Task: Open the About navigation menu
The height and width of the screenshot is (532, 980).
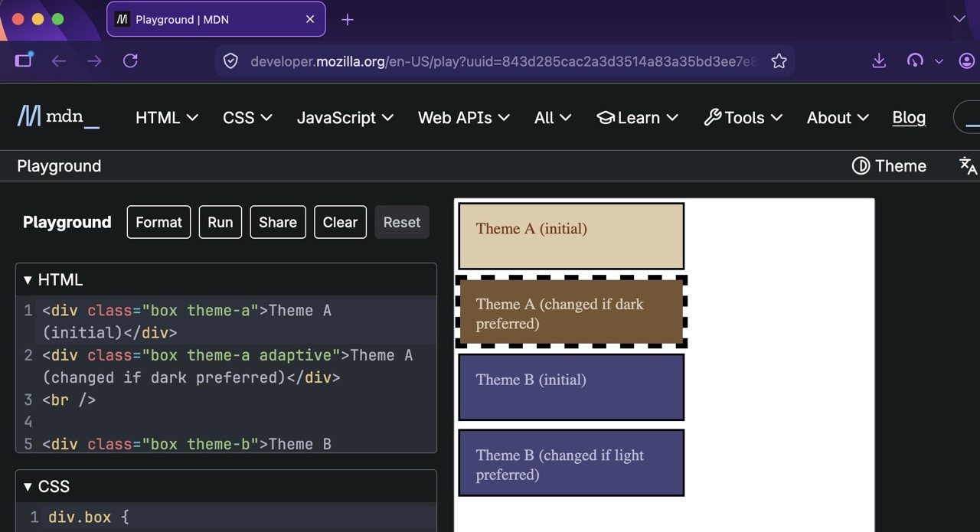Action: [838, 117]
